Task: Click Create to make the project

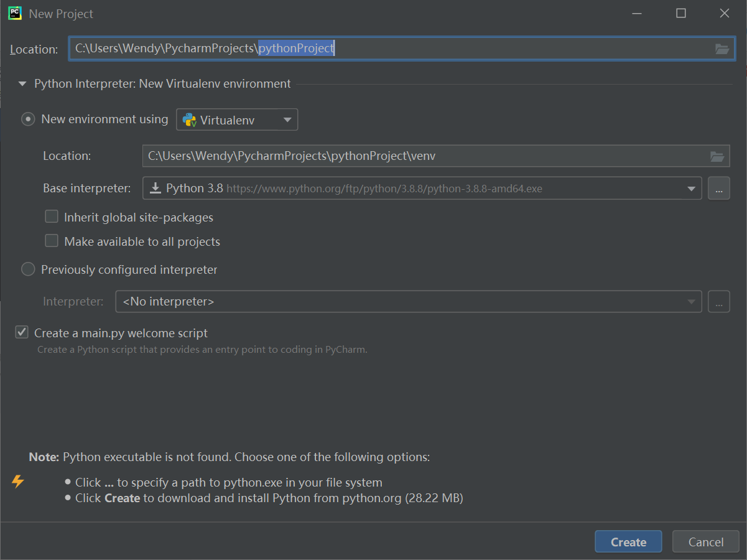Action: pos(628,542)
